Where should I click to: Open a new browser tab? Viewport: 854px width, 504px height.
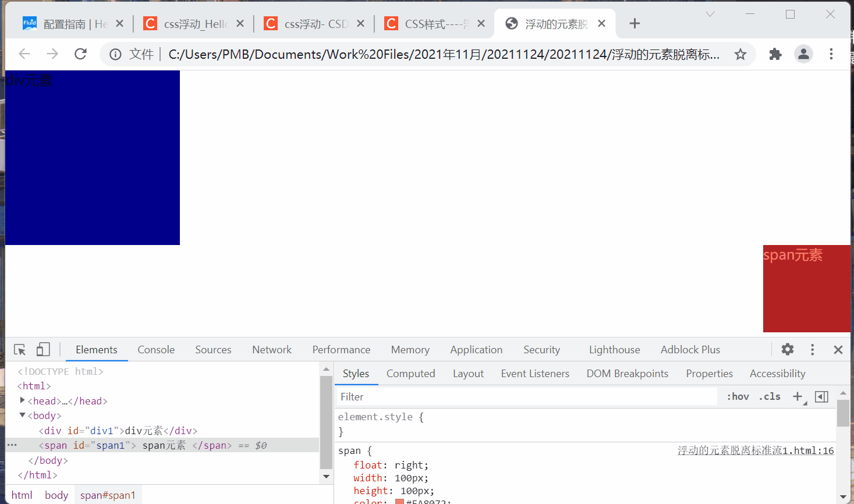point(635,23)
